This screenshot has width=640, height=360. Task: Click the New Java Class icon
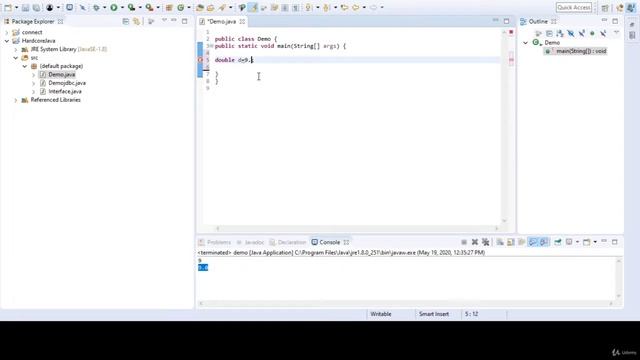(180, 7)
